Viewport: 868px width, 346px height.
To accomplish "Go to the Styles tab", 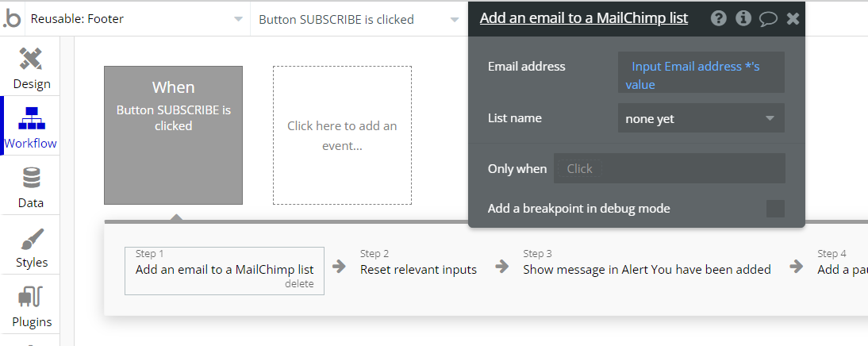I will (30, 245).
